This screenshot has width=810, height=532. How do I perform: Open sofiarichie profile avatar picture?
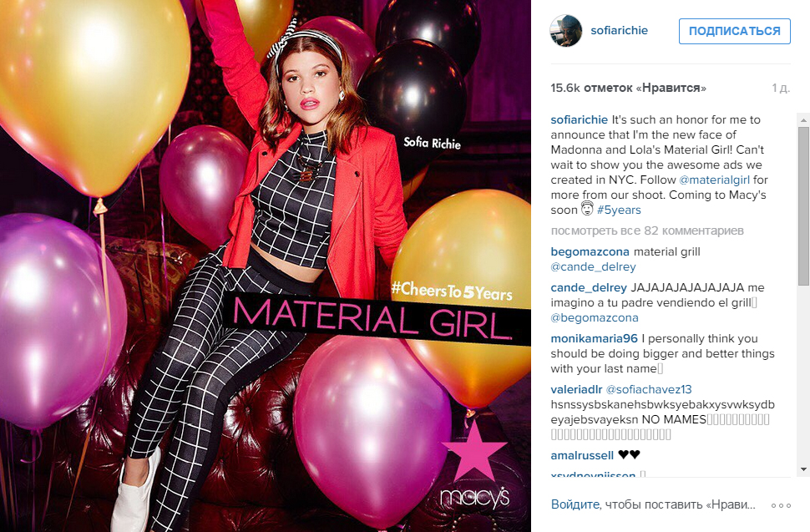[565, 31]
